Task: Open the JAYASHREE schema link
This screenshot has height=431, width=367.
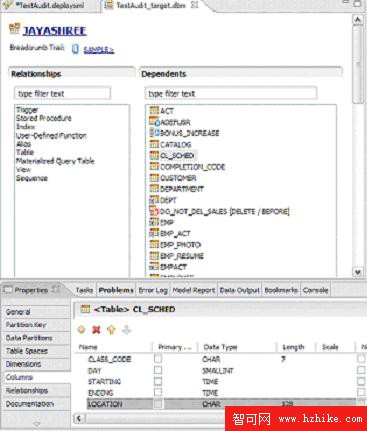Action: pos(54,31)
